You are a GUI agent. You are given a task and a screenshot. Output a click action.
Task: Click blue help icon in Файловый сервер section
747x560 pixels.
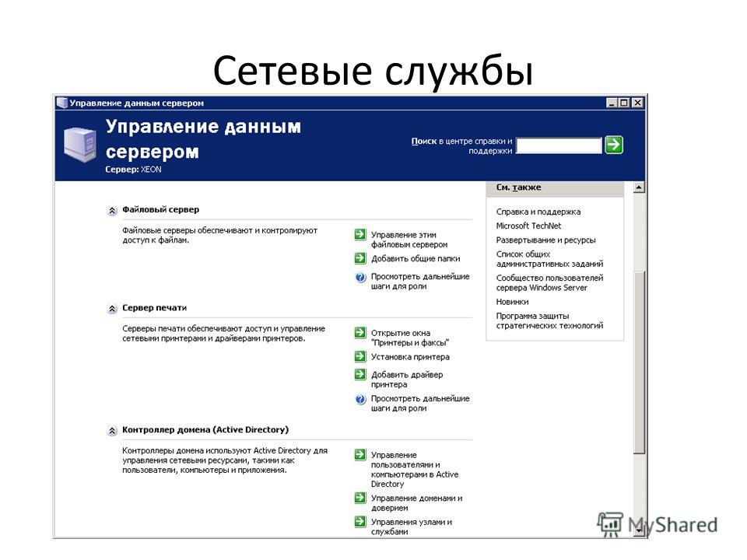(360, 277)
